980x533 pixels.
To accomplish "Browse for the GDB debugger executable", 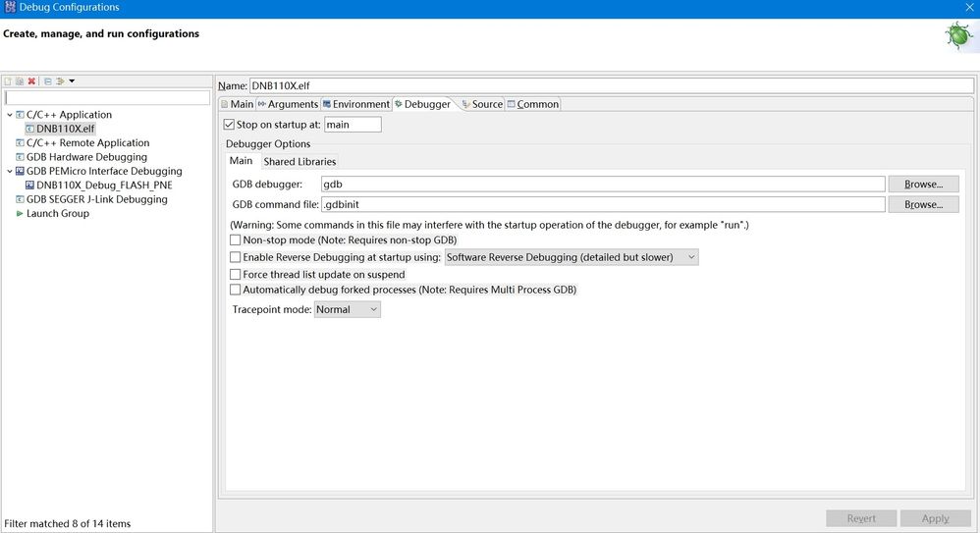I will (923, 185).
